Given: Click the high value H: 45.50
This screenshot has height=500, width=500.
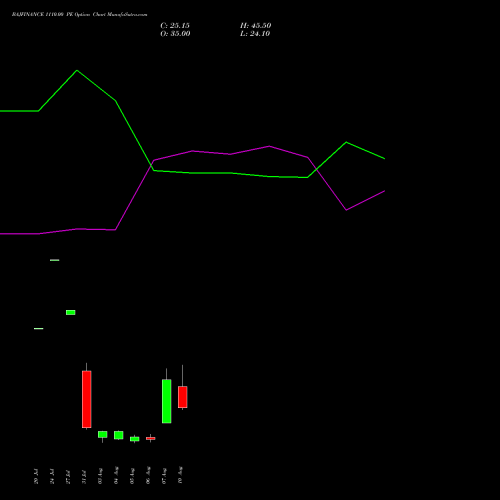Looking at the screenshot, I should 256,26.
